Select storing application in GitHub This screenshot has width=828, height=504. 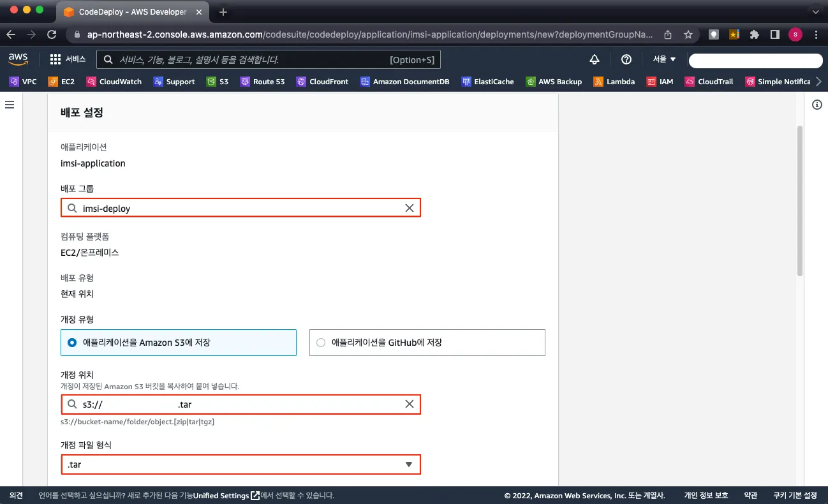coord(427,343)
